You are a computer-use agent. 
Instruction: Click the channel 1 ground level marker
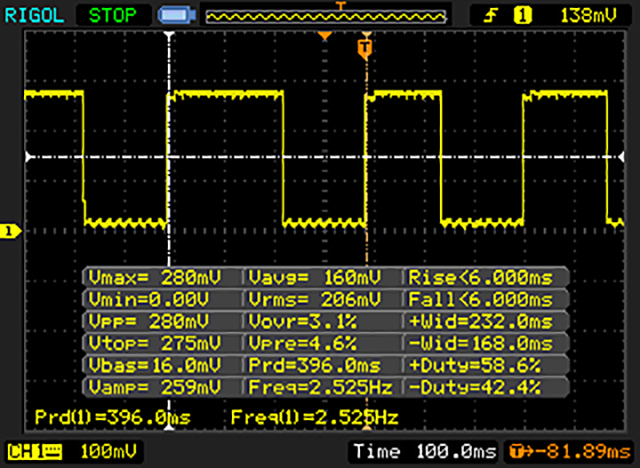(10, 232)
